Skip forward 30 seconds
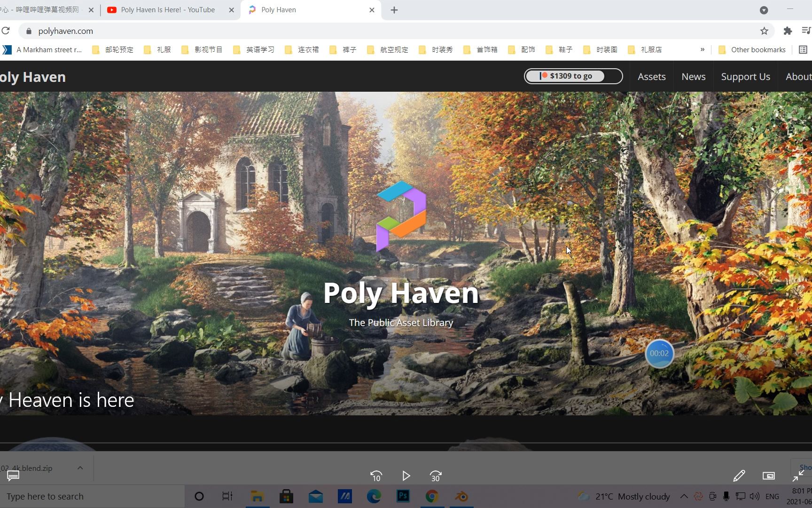 pos(436,476)
